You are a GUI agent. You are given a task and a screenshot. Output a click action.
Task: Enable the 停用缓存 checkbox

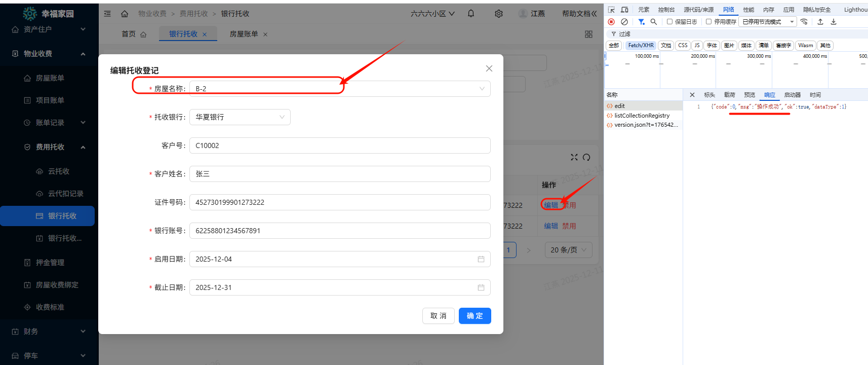[708, 22]
